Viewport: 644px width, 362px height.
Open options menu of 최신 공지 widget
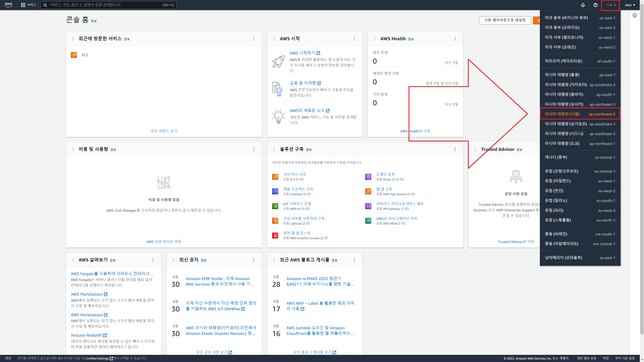[x=254, y=260]
